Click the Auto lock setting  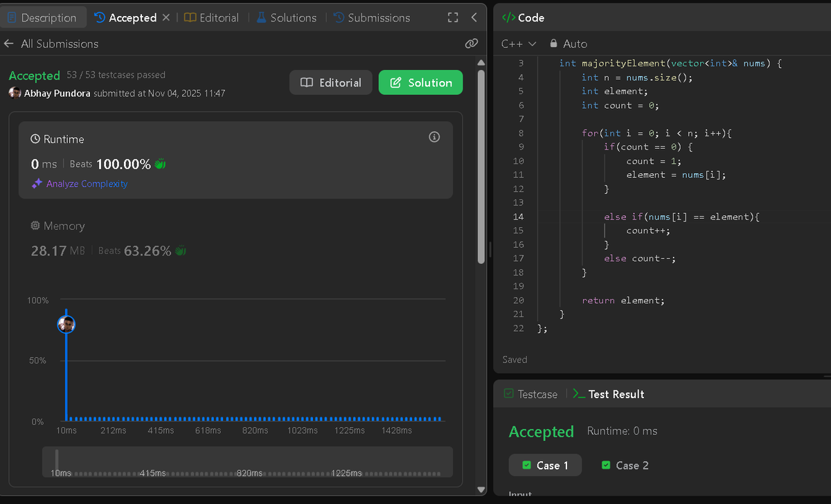[568, 44]
